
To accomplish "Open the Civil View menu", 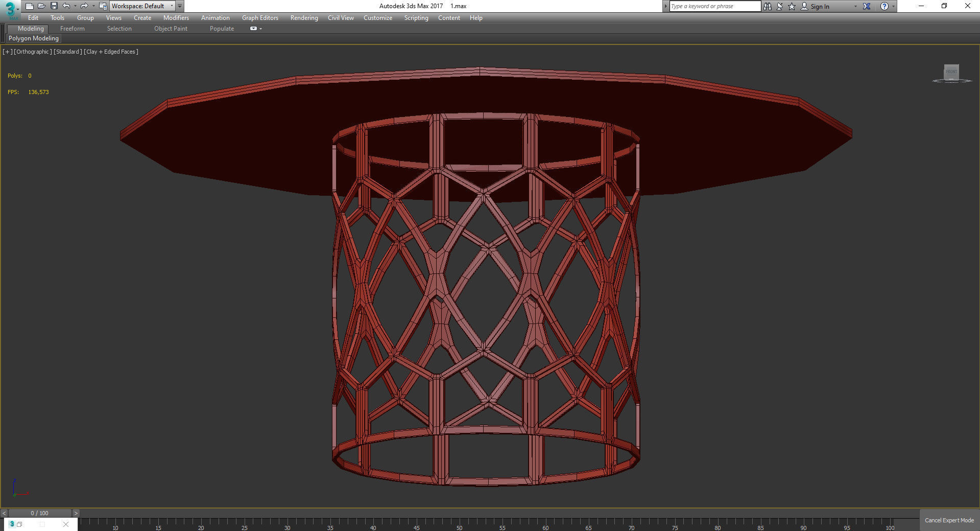I will tap(341, 18).
